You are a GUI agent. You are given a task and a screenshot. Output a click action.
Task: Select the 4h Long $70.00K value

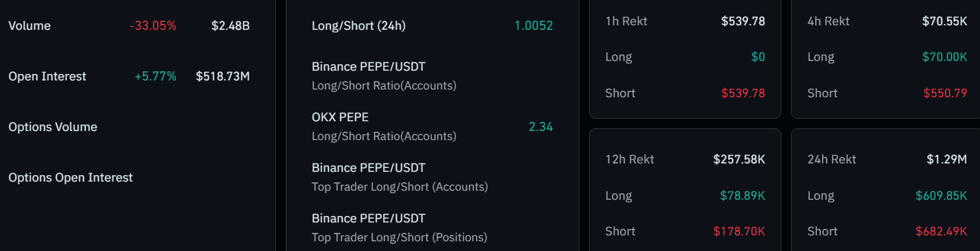(x=945, y=57)
